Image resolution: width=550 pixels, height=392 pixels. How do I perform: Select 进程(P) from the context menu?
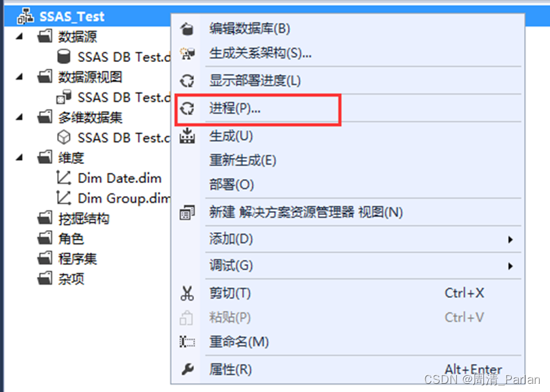pos(235,109)
